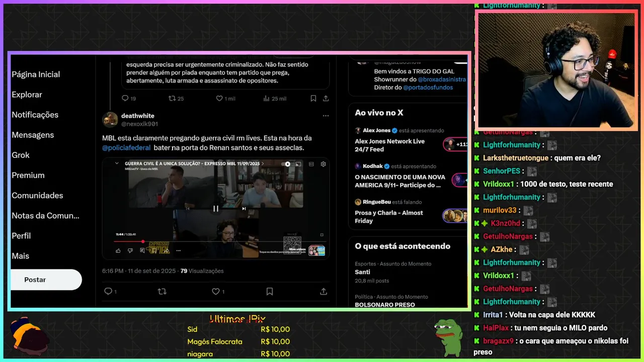Click Vrildoxx1's message '1000 de testo'
This screenshot has width=644, height=362.
tap(543, 184)
